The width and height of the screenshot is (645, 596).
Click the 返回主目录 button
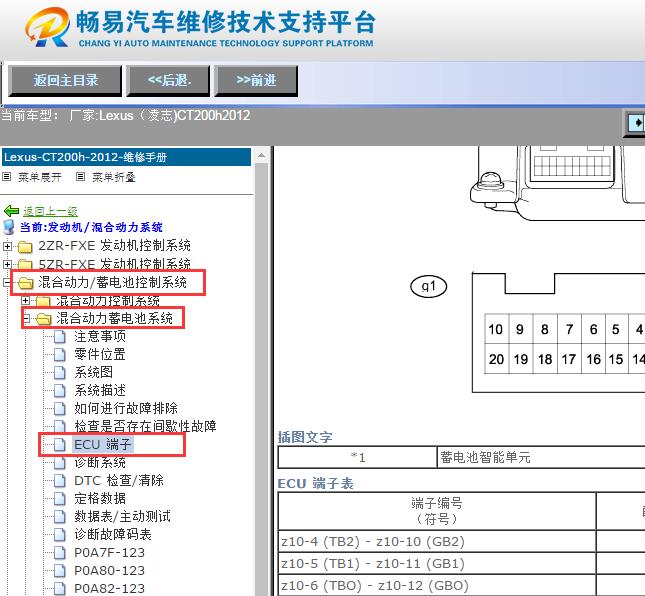tap(65, 80)
